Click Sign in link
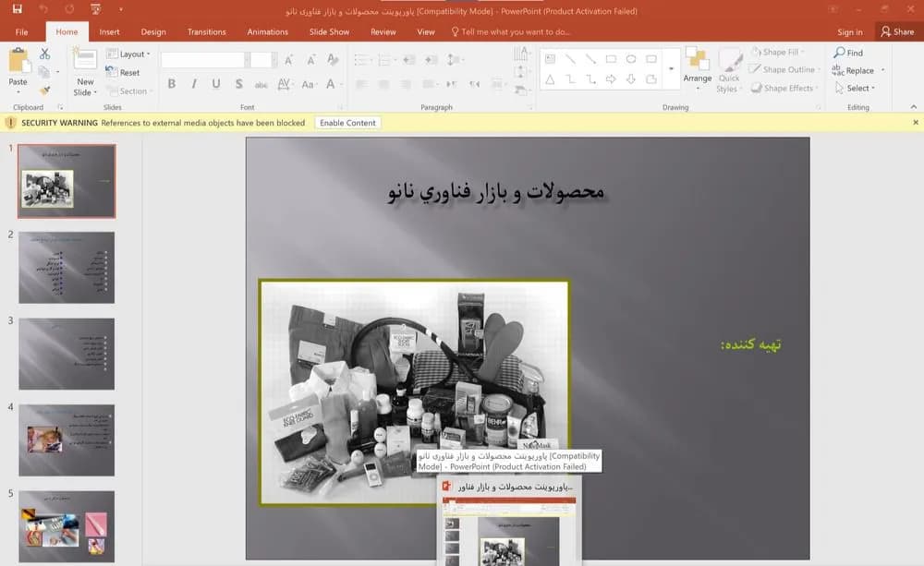The image size is (924, 566). (x=850, y=31)
